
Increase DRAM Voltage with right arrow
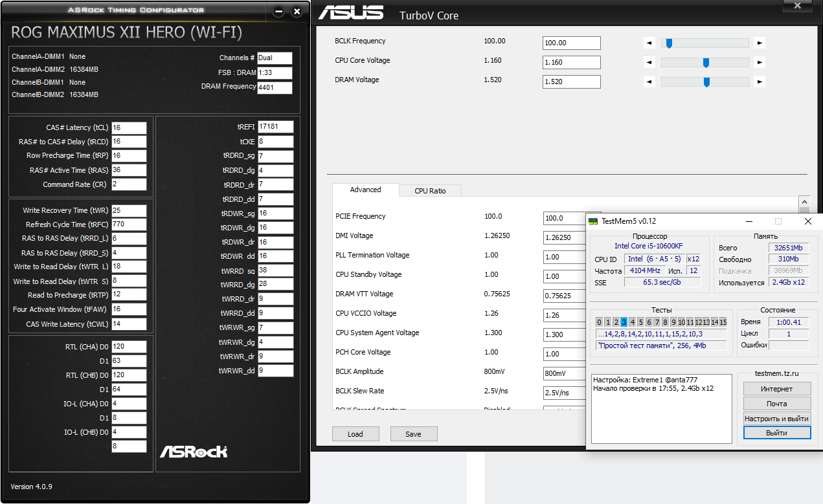760,82
